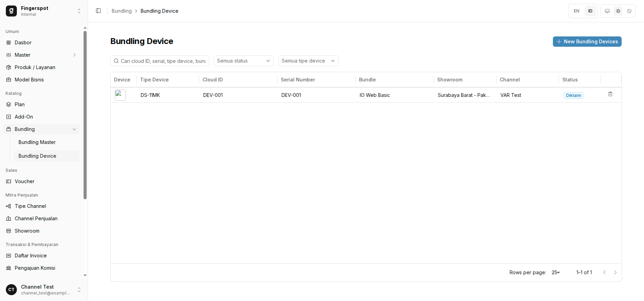Expand the Master menu chevron
Screen dimensions: 644x301
click(74, 55)
